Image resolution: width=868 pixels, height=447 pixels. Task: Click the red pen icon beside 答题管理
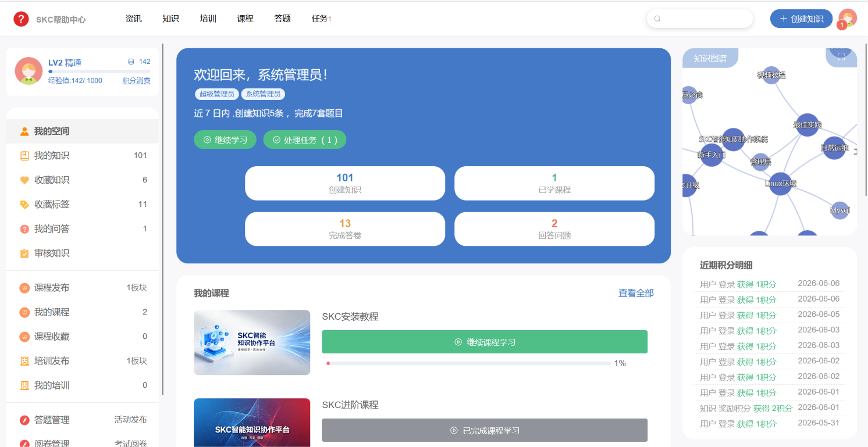[24, 420]
